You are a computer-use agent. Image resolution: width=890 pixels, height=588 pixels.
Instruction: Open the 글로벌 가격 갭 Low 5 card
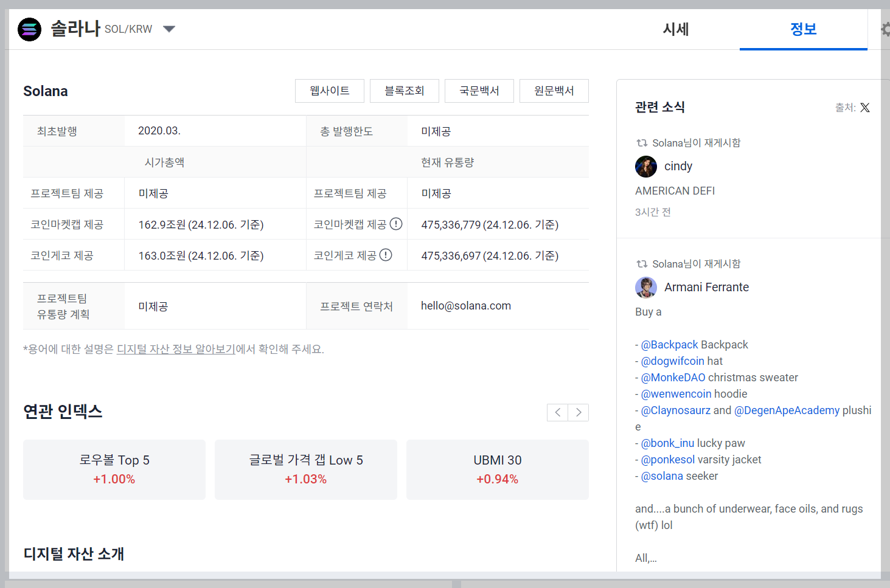click(x=306, y=469)
